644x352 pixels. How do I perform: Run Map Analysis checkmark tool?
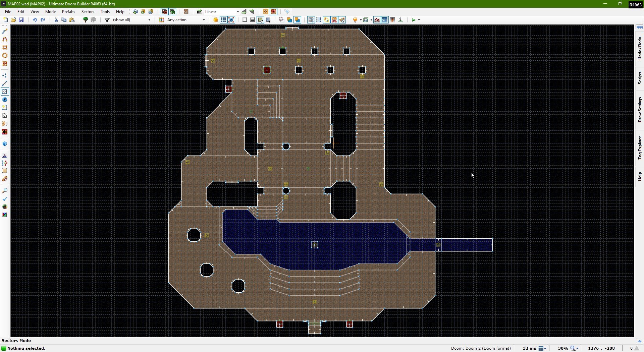point(5,199)
